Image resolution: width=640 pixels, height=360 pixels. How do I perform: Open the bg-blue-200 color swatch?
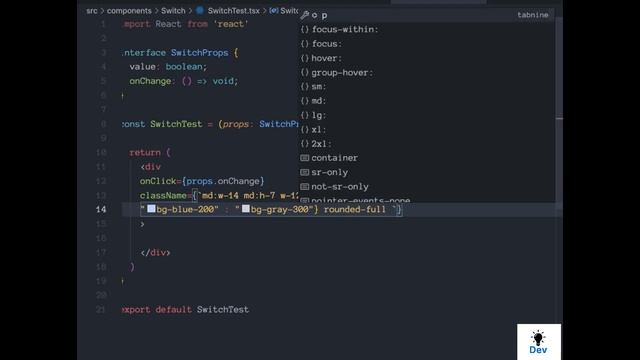tap(151, 209)
